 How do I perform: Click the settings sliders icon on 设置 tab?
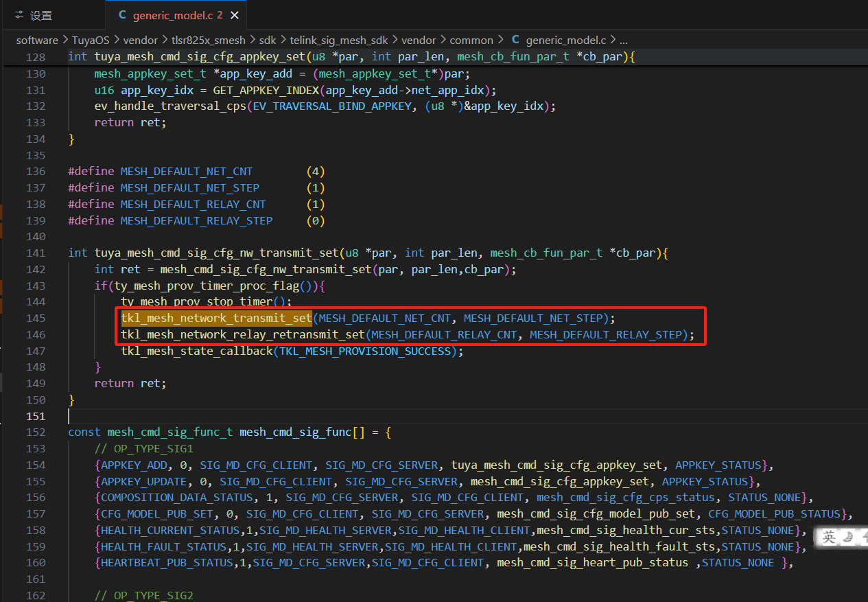click(x=19, y=15)
